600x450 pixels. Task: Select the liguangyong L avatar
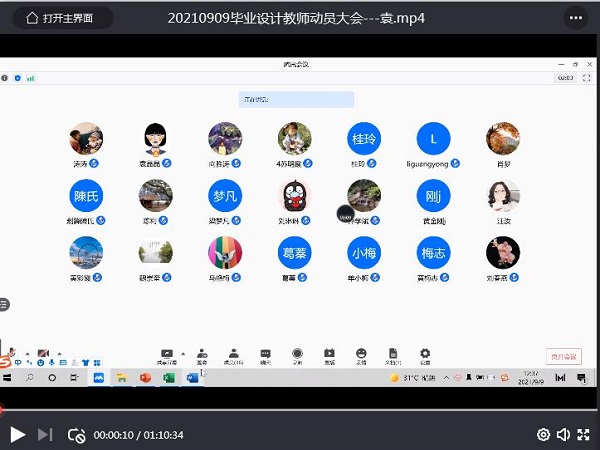click(x=433, y=139)
